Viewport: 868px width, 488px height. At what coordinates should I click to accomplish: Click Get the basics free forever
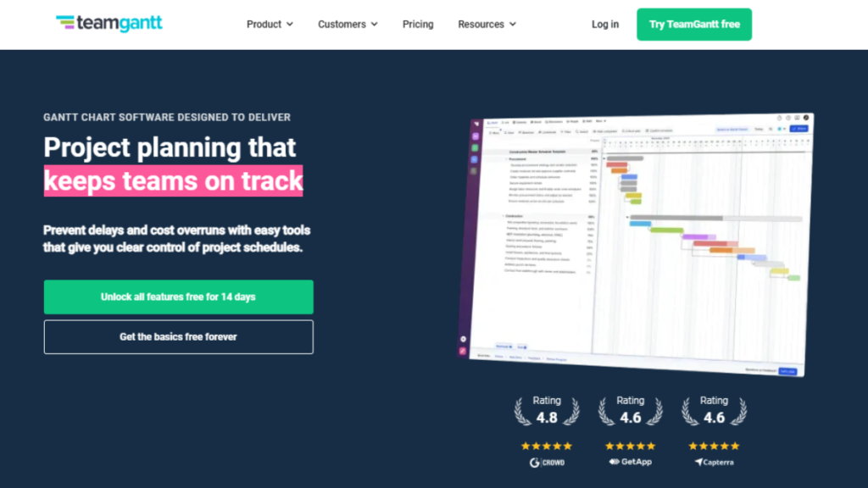point(178,336)
